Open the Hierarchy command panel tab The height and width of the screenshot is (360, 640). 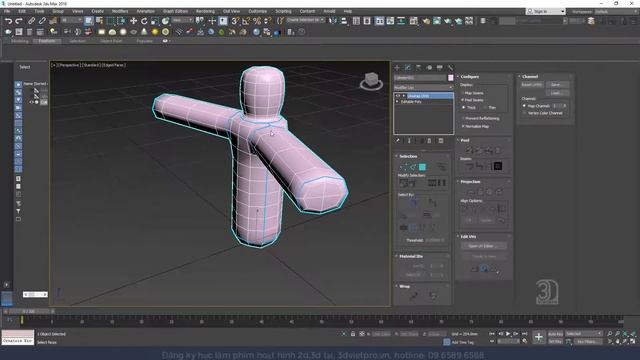pyautogui.click(x=418, y=67)
